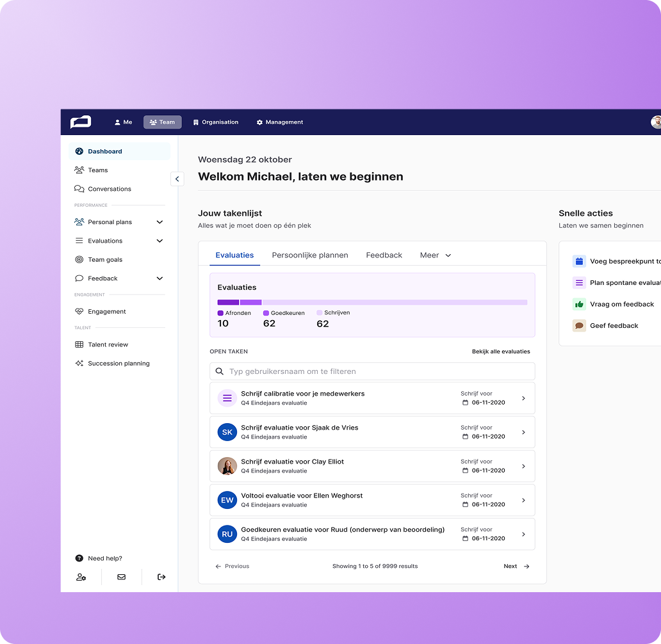Click the calendar icon on calibratie row date
The image size is (661, 644).
click(466, 403)
